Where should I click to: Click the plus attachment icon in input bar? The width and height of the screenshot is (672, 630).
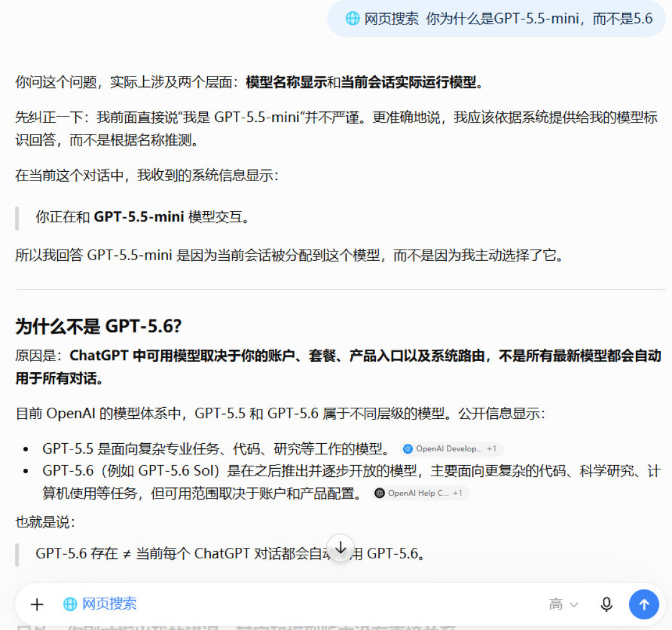coord(37,604)
